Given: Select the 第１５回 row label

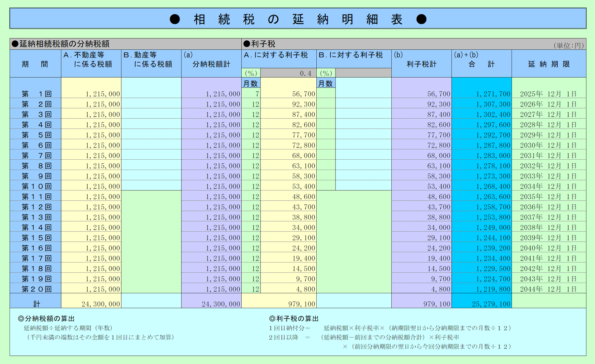Looking at the screenshot, I should [x=35, y=238].
